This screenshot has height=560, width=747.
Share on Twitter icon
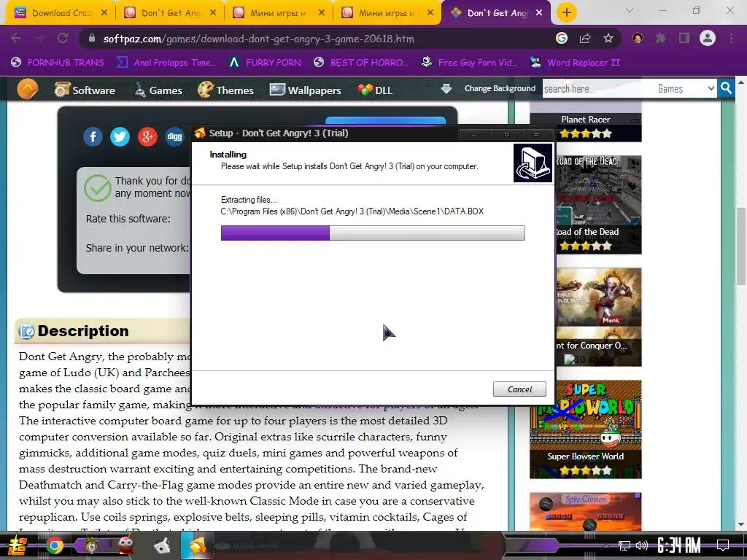tap(120, 136)
